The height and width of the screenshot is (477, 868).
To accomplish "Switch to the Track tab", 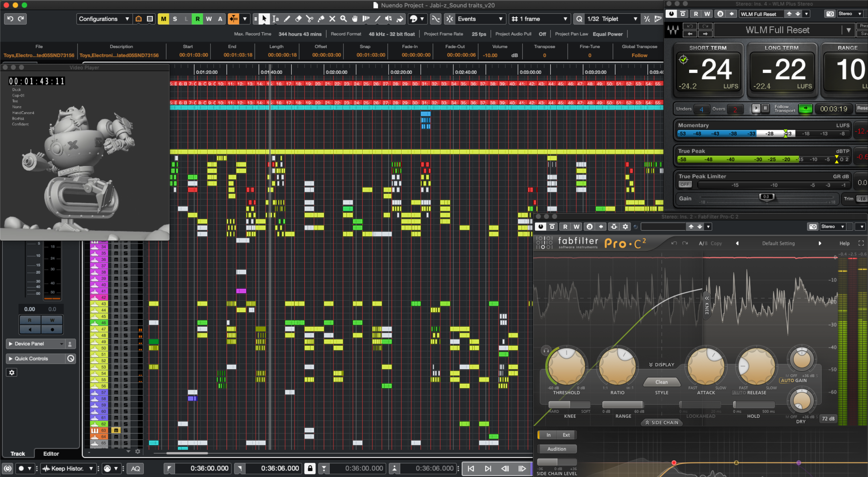I will coord(17,454).
